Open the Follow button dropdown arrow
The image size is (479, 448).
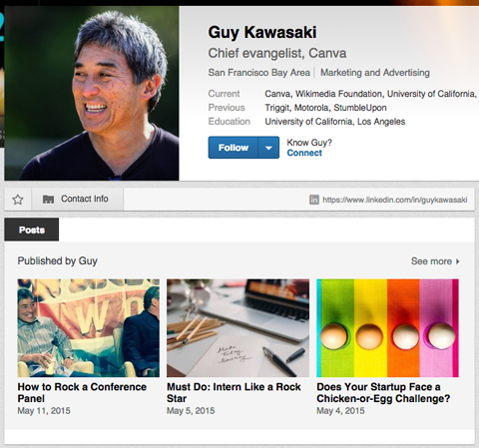(268, 148)
